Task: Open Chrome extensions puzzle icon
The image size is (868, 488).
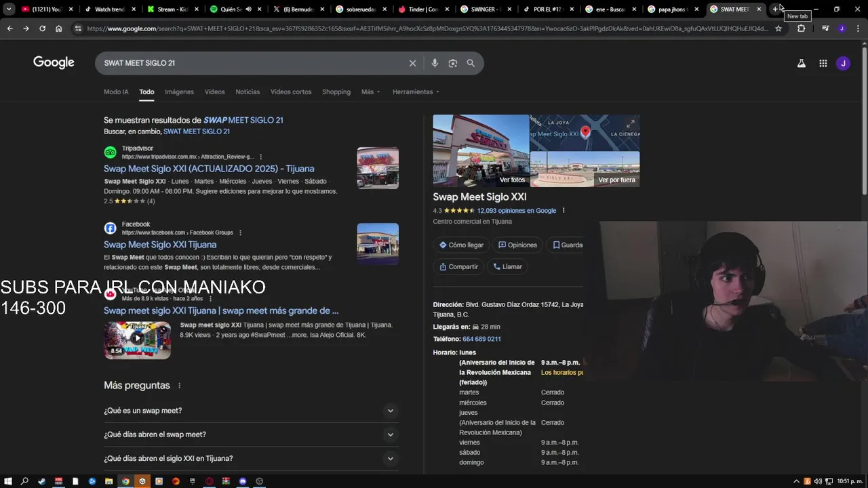Action: coord(801,28)
